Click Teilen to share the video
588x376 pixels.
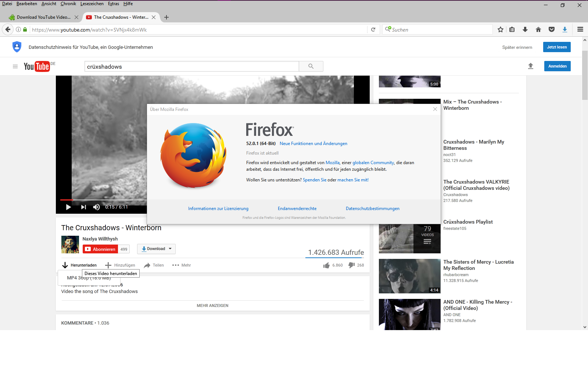pyautogui.click(x=154, y=265)
